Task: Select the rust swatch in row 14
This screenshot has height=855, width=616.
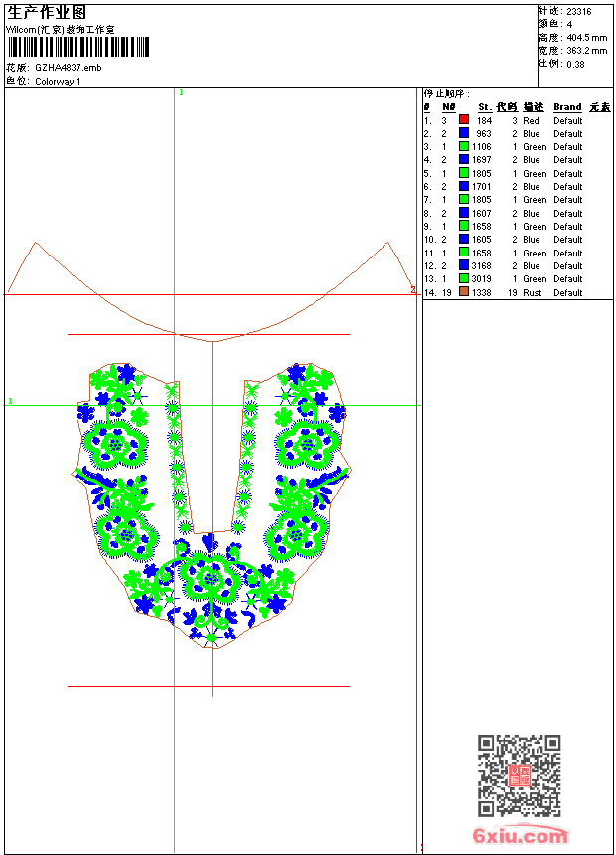Action: click(464, 292)
